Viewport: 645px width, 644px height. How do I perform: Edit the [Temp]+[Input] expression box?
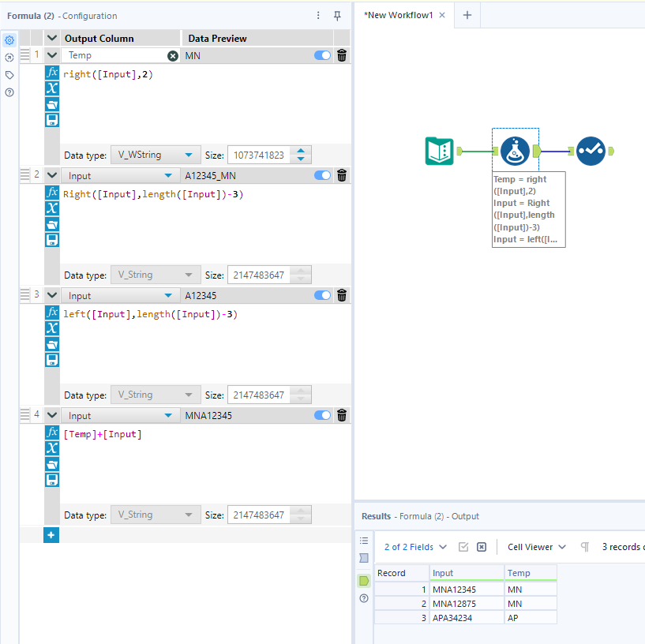click(x=206, y=463)
